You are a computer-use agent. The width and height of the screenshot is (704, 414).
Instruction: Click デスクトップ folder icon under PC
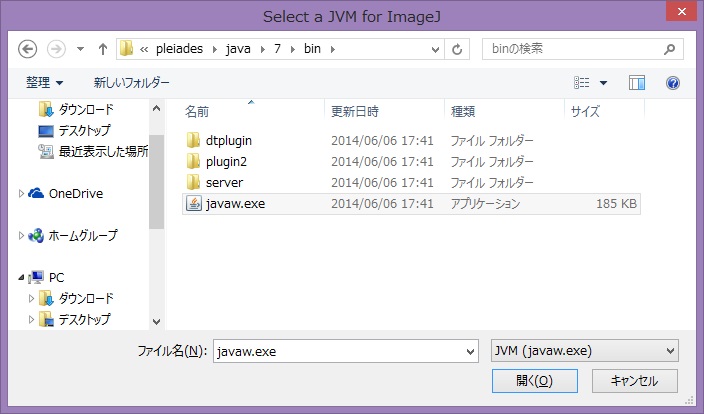click(46, 319)
